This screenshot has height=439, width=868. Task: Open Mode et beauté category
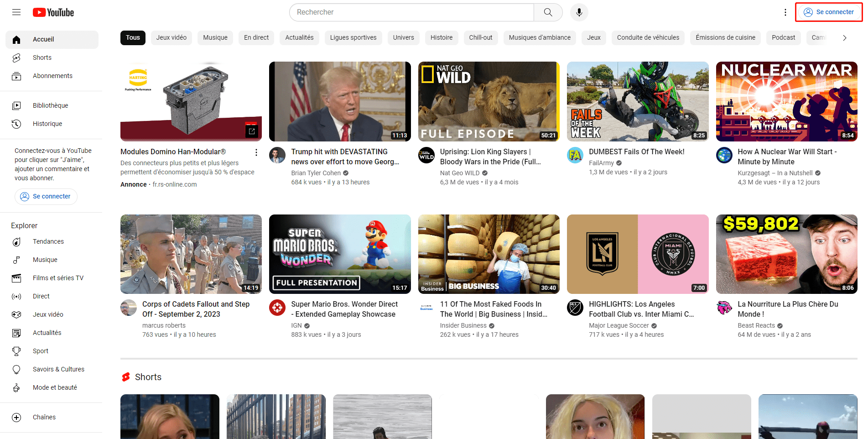click(x=52, y=388)
